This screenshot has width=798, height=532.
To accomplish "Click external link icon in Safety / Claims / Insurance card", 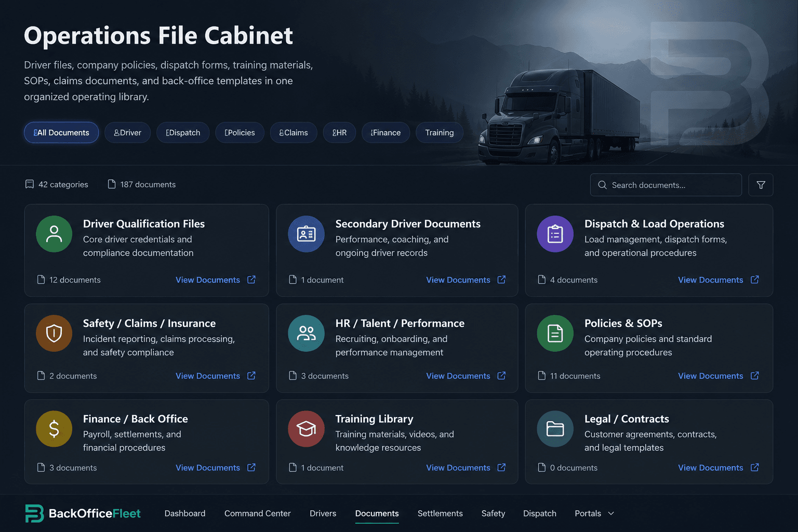I will coord(251,376).
